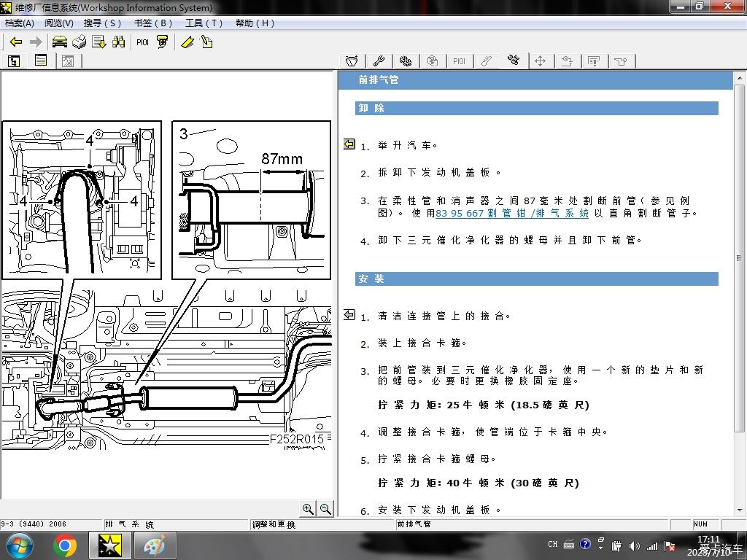Screen dimensions: 747x560
Task: Click the 卸除 section header
Action: pos(536,108)
